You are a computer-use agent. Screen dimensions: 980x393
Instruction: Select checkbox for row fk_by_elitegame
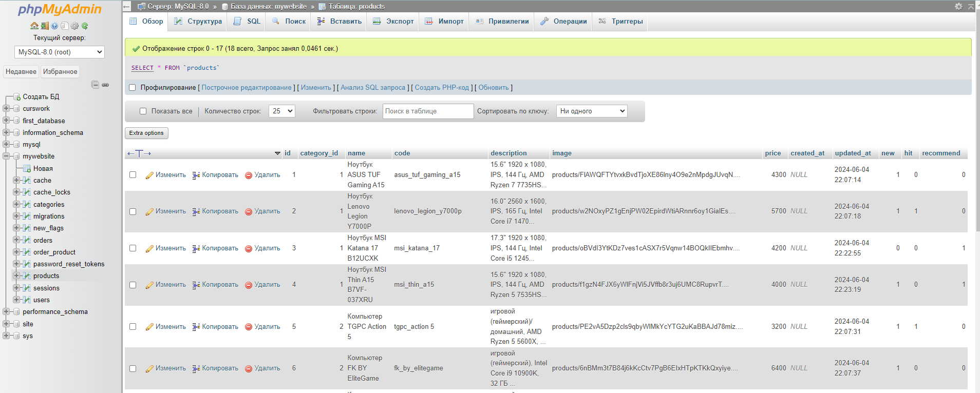[133, 368]
